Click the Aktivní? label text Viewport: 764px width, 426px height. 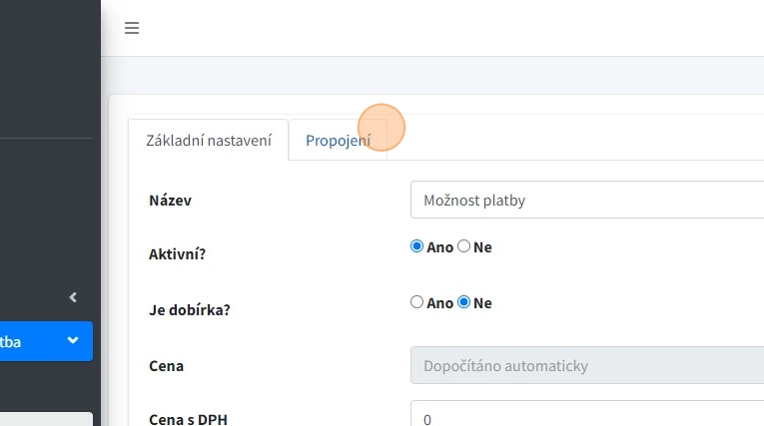[x=177, y=254]
